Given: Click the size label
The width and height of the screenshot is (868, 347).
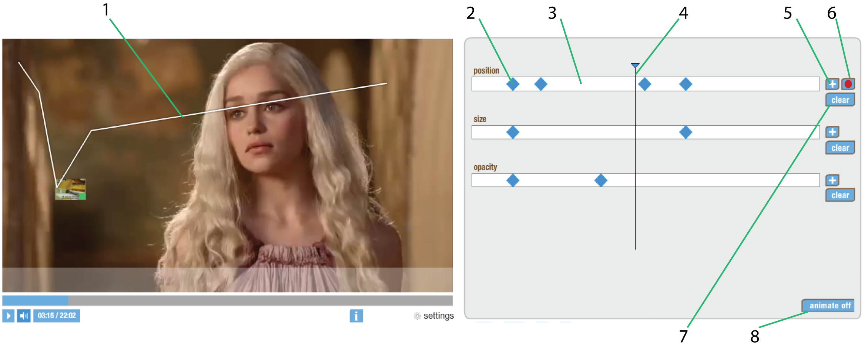Looking at the screenshot, I should coord(480,119).
